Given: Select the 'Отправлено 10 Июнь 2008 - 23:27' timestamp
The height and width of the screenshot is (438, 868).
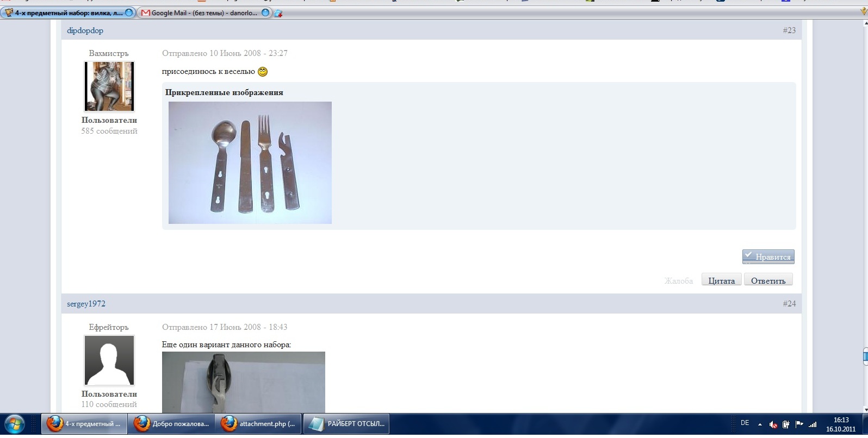Looking at the screenshot, I should [225, 53].
